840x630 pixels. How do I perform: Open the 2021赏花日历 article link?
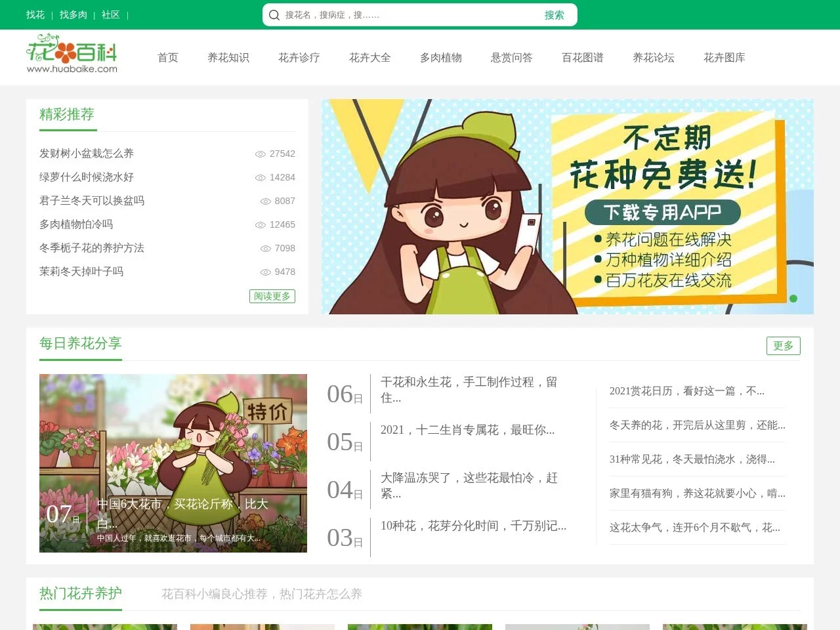(686, 390)
